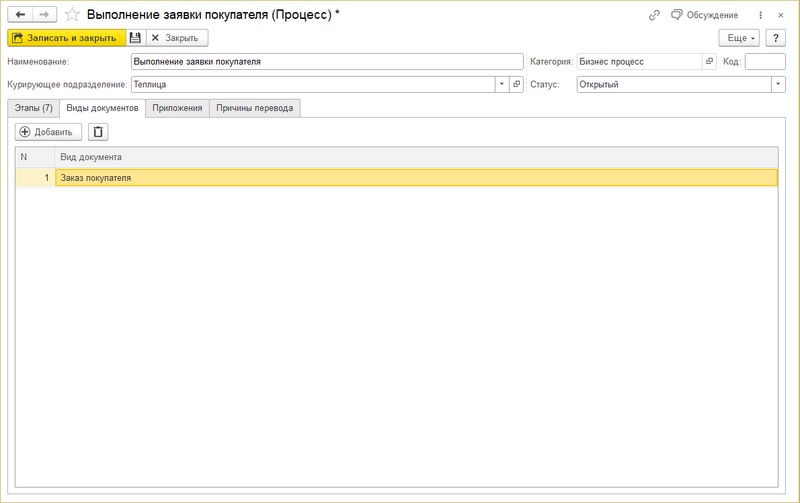Copy link to this object
This screenshot has width=800, height=503.
(x=654, y=15)
